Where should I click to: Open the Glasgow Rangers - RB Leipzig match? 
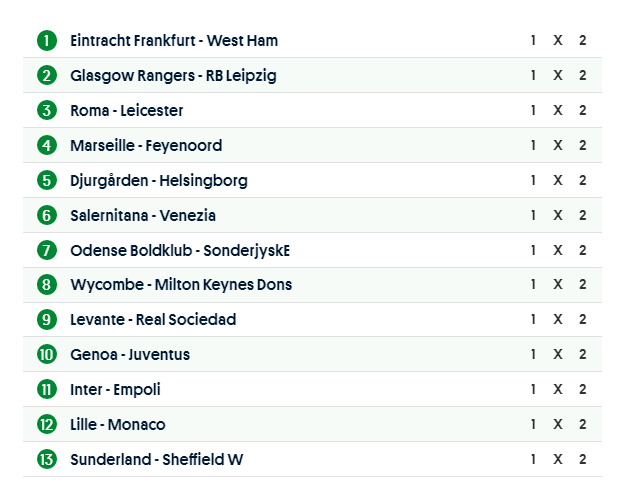click(173, 76)
